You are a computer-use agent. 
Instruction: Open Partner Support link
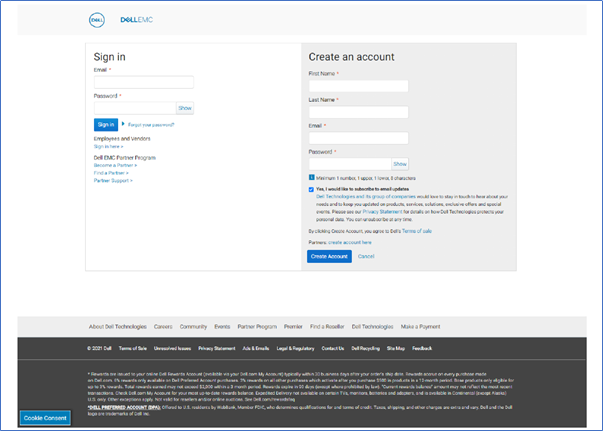point(113,181)
